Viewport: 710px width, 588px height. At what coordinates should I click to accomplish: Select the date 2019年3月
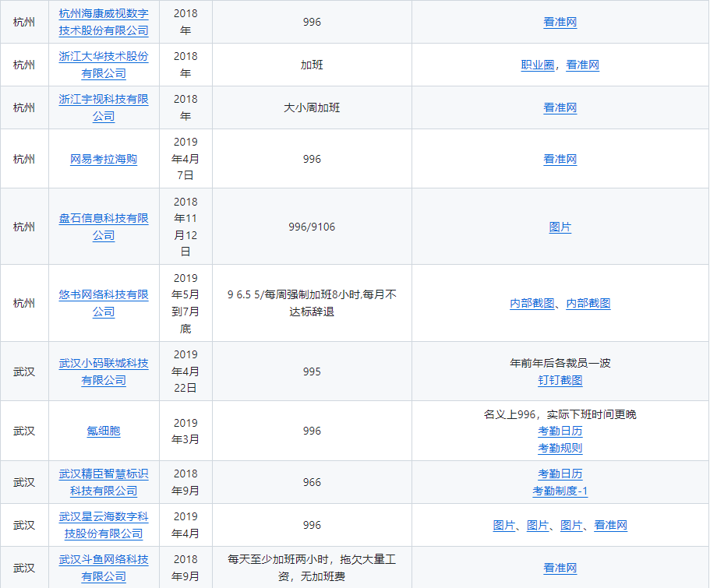[185, 431]
